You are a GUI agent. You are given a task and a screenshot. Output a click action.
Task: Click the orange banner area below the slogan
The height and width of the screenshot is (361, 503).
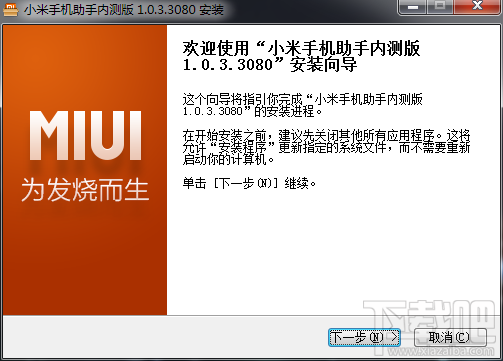pos(85,260)
